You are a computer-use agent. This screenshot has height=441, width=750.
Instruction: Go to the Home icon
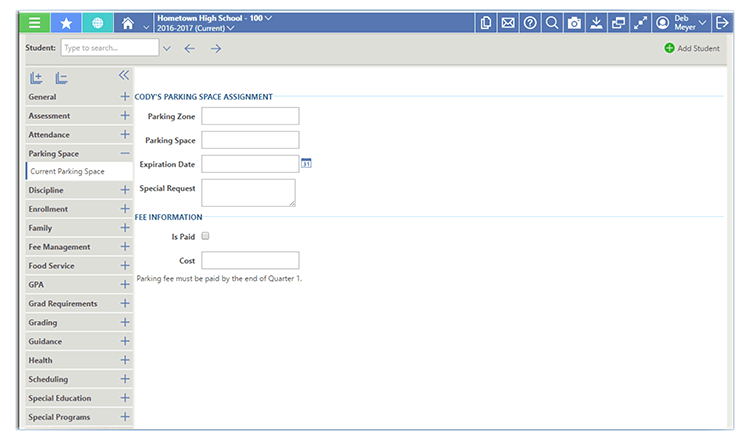click(x=128, y=23)
